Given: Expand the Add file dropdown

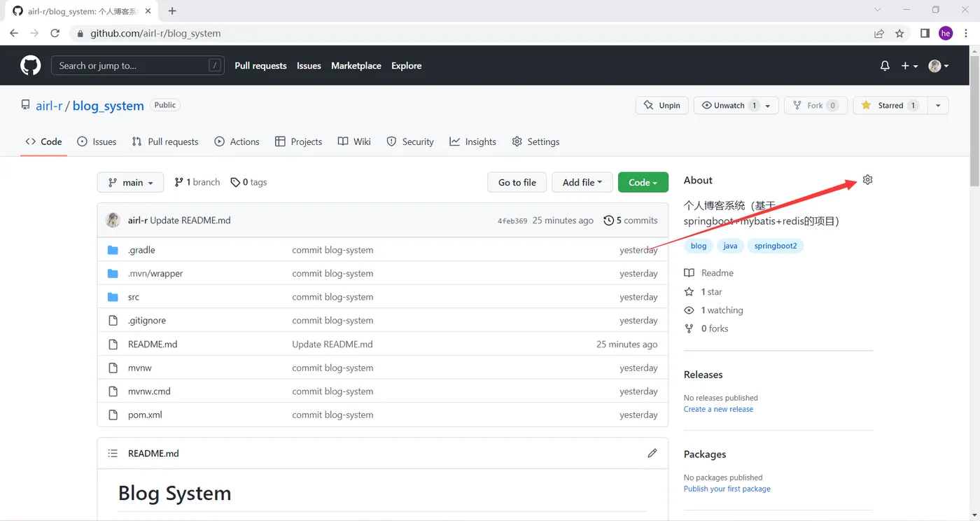Looking at the screenshot, I should pyautogui.click(x=582, y=182).
